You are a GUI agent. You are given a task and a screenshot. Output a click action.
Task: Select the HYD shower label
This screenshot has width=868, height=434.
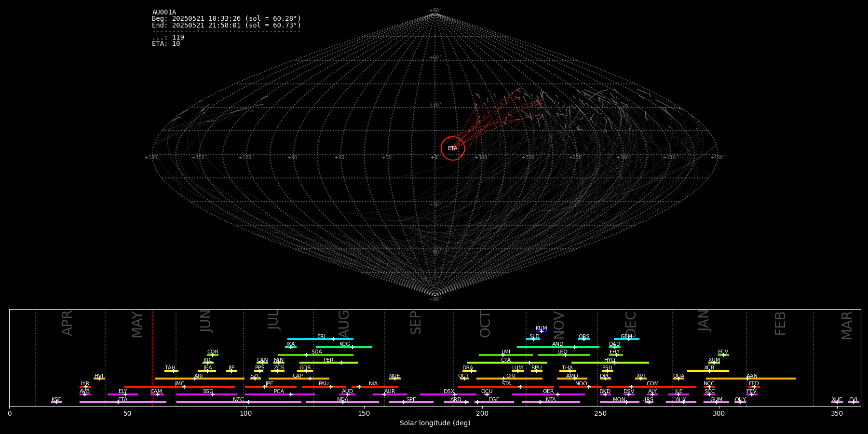(x=610, y=360)
